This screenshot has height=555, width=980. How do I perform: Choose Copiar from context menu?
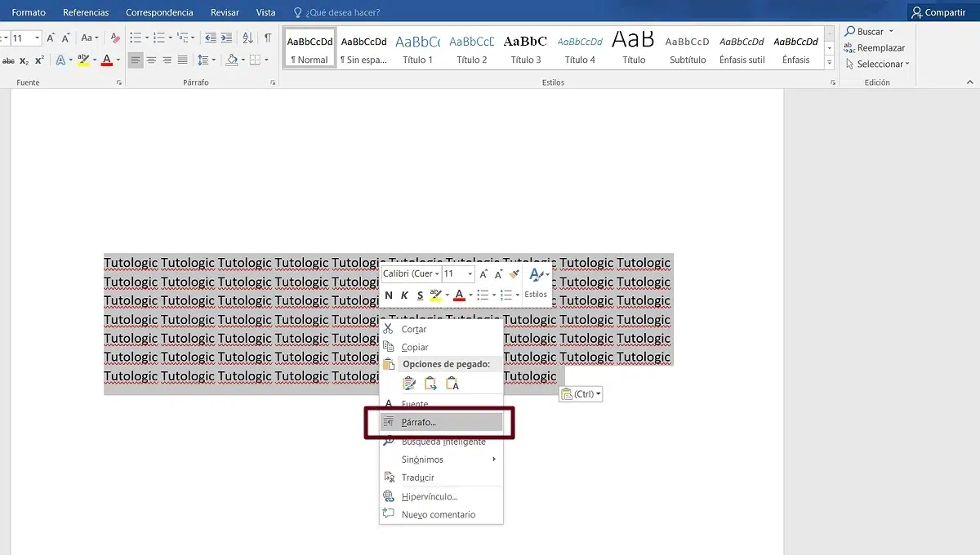click(441, 347)
